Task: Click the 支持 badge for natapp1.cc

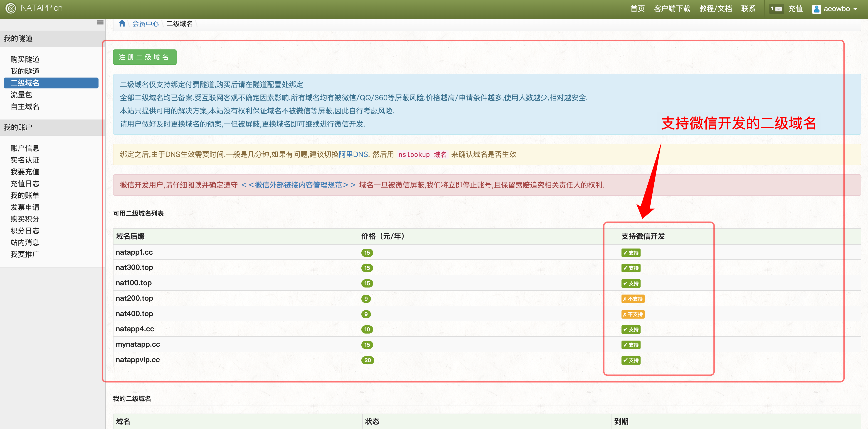Action: point(631,253)
